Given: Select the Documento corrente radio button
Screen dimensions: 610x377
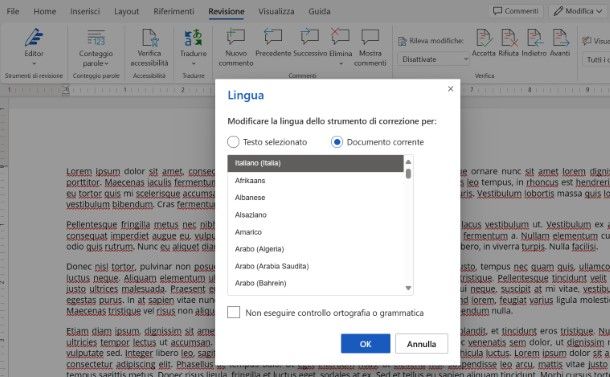Looking at the screenshot, I should (x=337, y=142).
